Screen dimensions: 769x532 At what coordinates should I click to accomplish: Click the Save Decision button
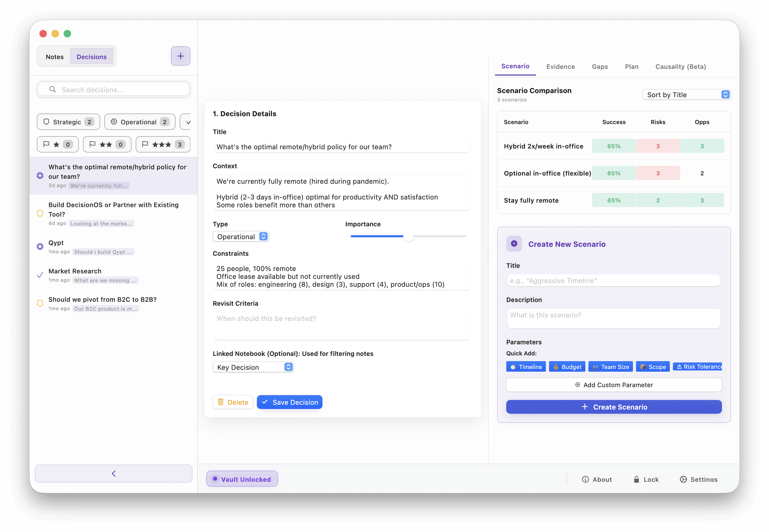click(x=290, y=402)
